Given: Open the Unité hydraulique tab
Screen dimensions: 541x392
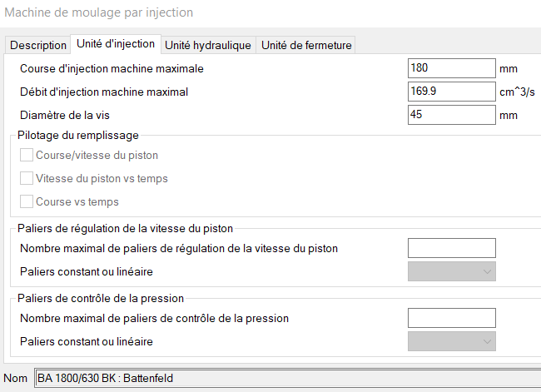Looking at the screenshot, I should (x=207, y=45).
